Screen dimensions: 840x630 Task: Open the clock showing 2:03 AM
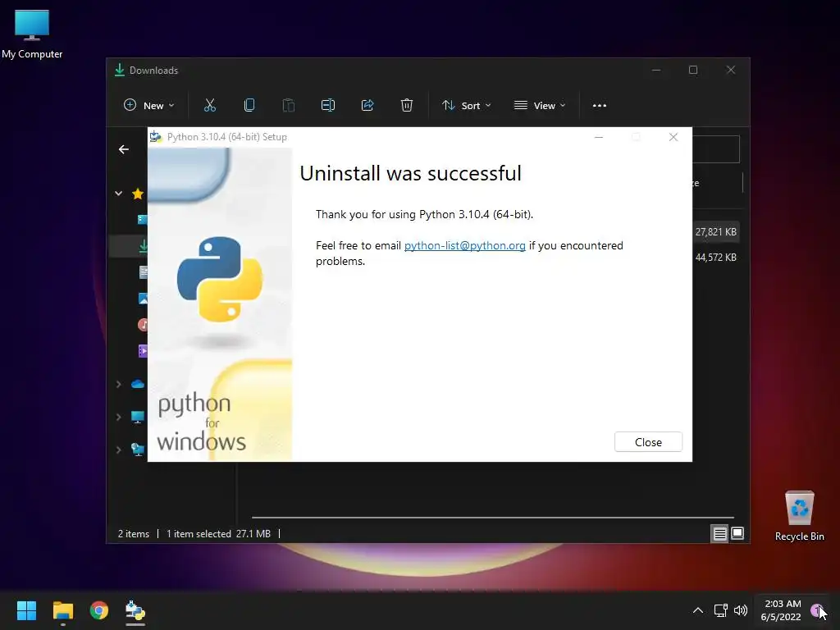pyautogui.click(x=781, y=610)
